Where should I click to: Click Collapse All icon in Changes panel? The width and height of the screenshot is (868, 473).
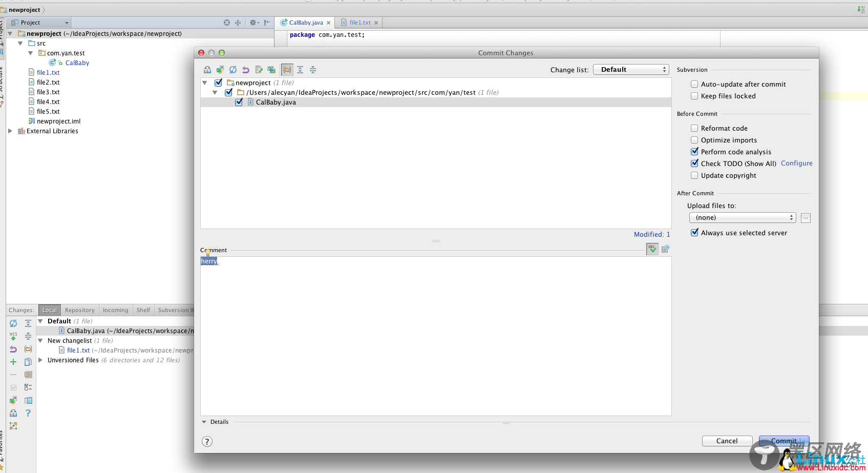(28, 336)
